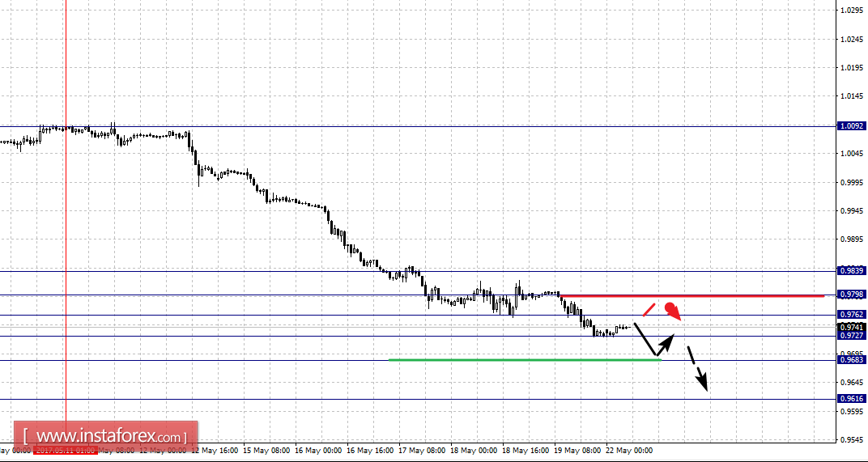Click the 17 May 08:00 time label
The height and width of the screenshot is (462, 868).
423,451
